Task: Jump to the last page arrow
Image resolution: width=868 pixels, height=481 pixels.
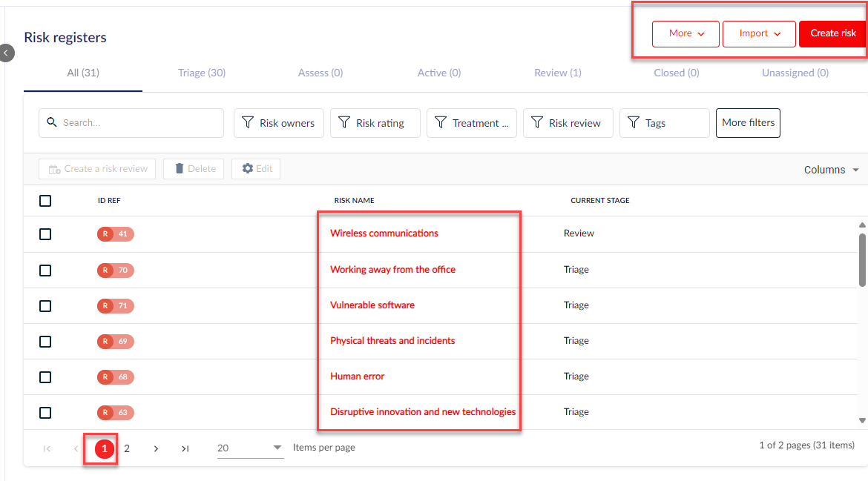Action: click(185, 448)
